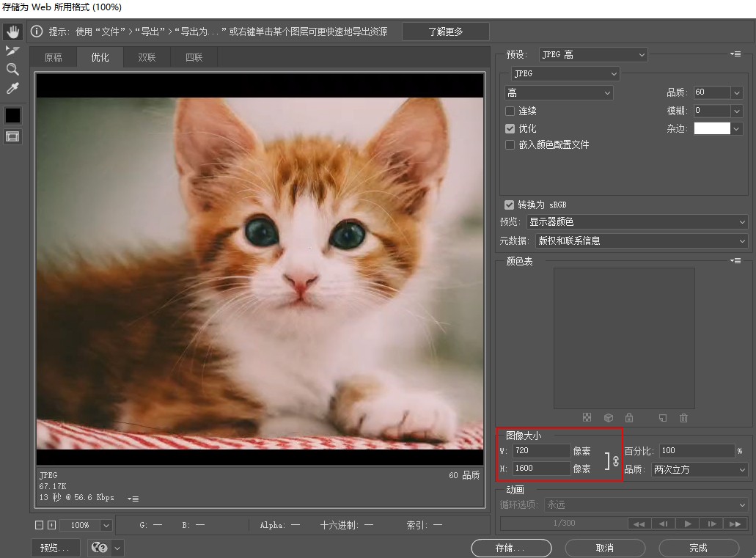Click the lock selected colors icon
Viewport: 756px width, 558px height.
coord(630,418)
